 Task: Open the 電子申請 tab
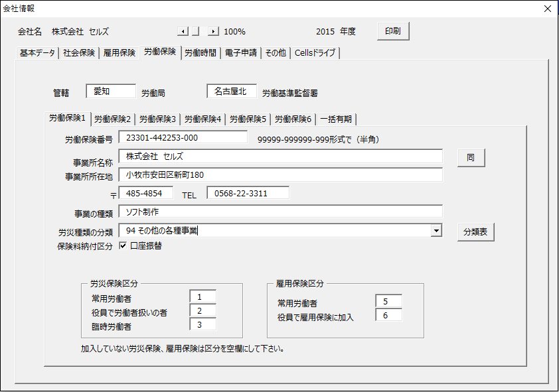(x=241, y=53)
